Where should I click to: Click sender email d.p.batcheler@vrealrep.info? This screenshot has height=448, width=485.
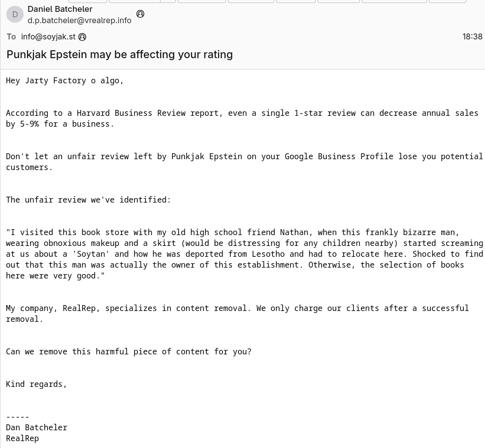[x=79, y=20]
